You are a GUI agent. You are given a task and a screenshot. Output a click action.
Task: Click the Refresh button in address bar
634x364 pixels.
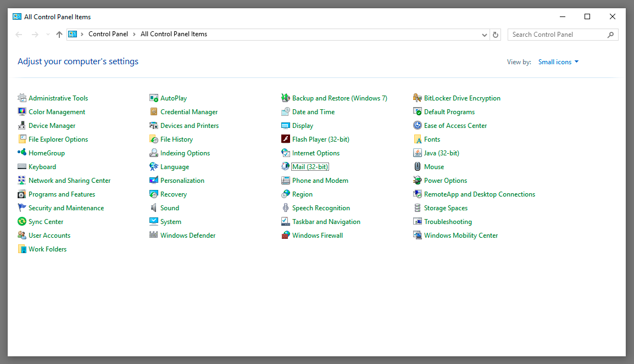click(496, 35)
